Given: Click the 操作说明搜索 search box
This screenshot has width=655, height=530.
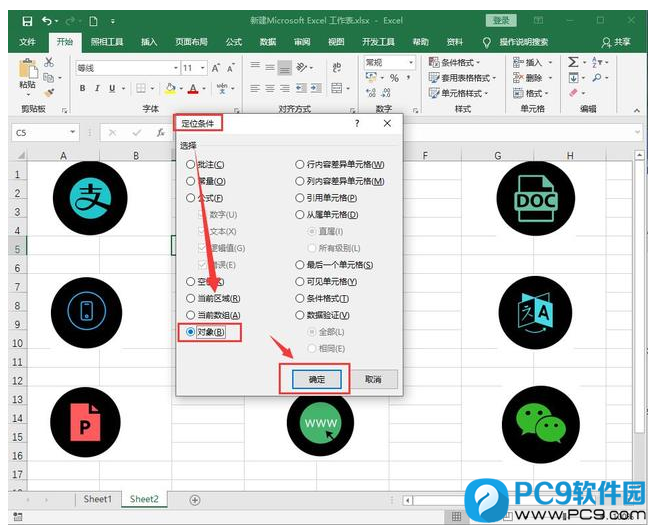Looking at the screenshot, I should (x=523, y=42).
